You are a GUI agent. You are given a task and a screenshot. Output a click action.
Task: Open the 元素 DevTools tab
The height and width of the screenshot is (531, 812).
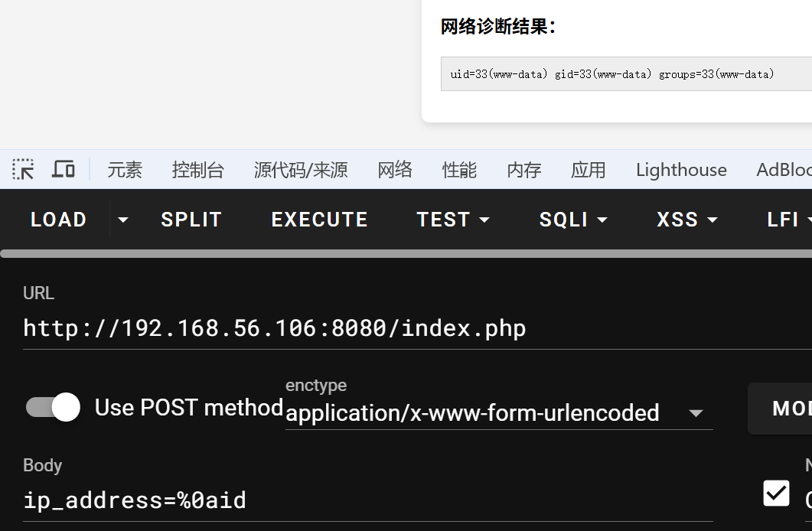click(125, 170)
